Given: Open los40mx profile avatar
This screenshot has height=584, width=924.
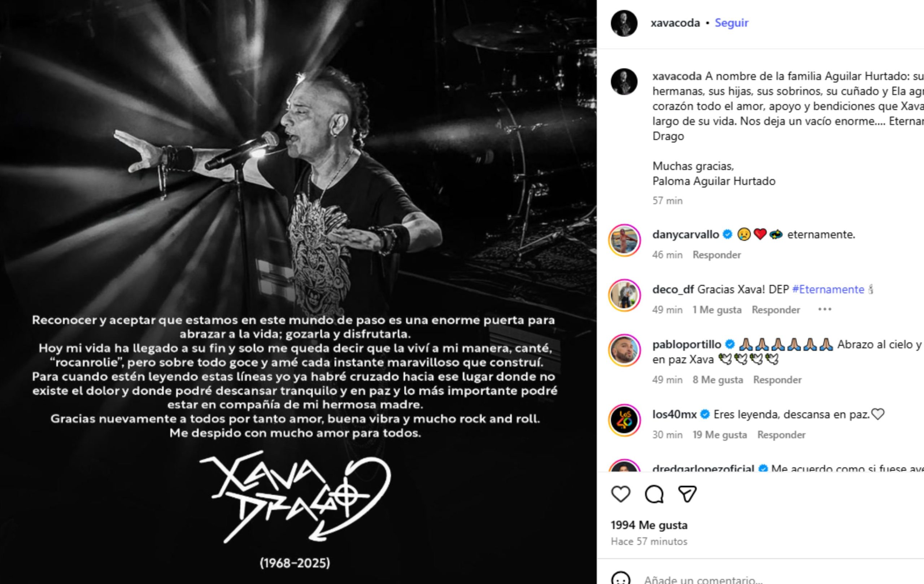Looking at the screenshot, I should [624, 420].
